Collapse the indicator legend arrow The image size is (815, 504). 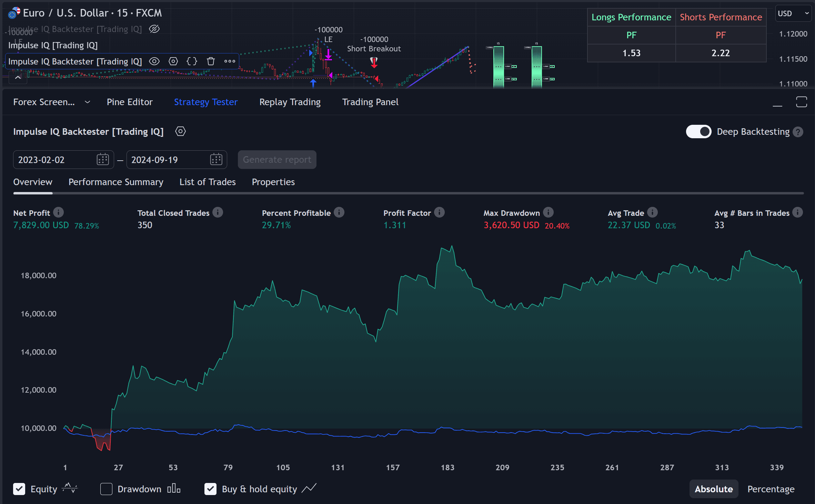coord(18,78)
